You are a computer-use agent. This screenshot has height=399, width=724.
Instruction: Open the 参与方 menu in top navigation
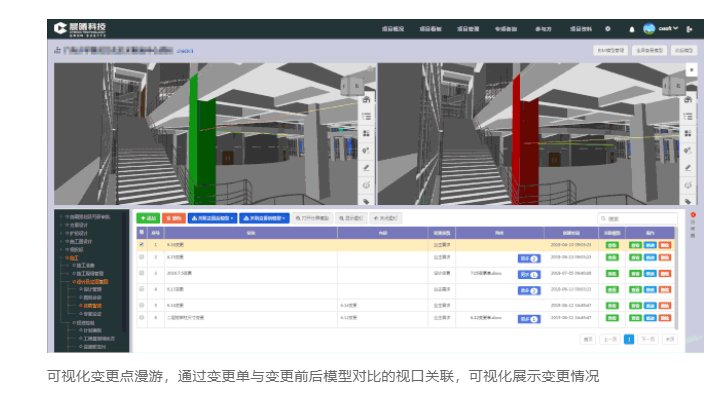[x=543, y=29]
